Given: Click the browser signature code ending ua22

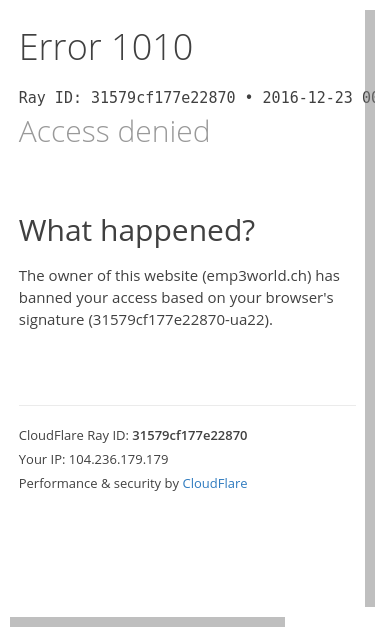Looking at the screenshot, I should pyautogui.click(x=180, y=320).
